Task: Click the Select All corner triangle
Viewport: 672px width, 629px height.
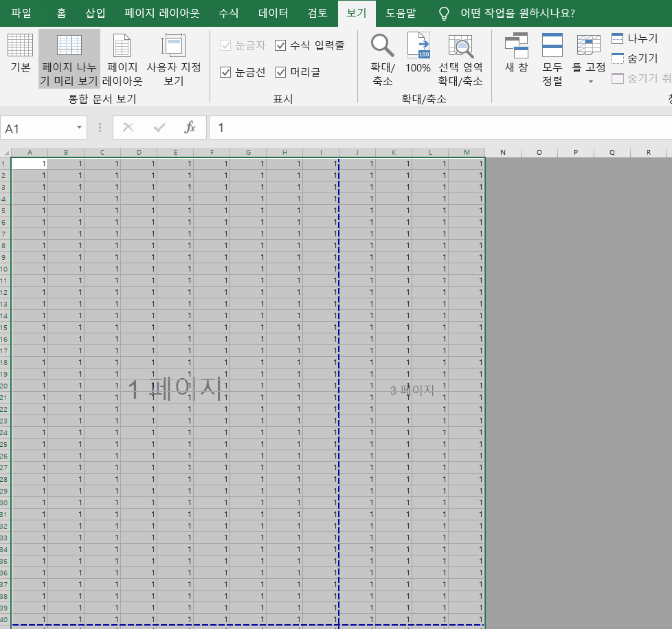Action: click(5, 153)
